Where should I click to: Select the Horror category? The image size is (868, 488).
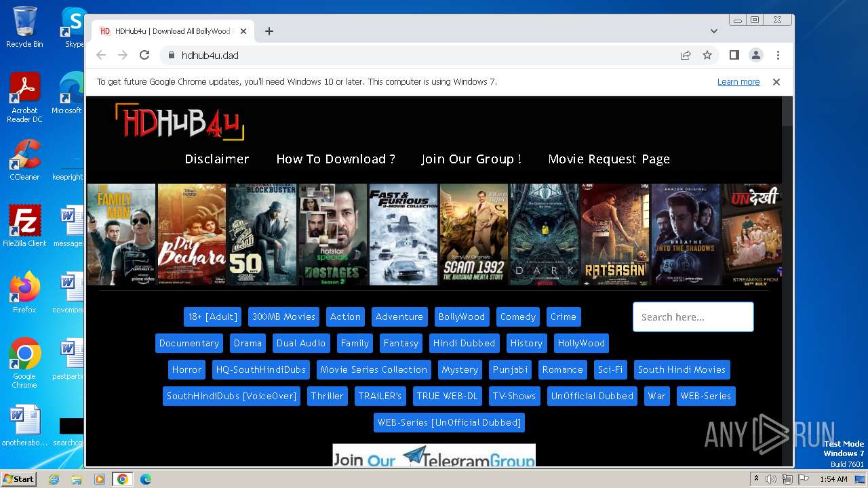[186, 370]
